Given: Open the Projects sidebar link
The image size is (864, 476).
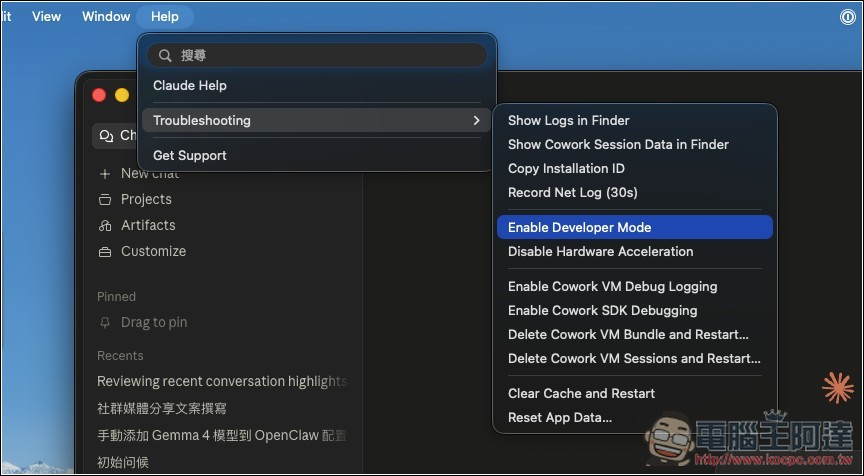Looking at the screenshot, I should pyautogui.click(x=146, y=199).
